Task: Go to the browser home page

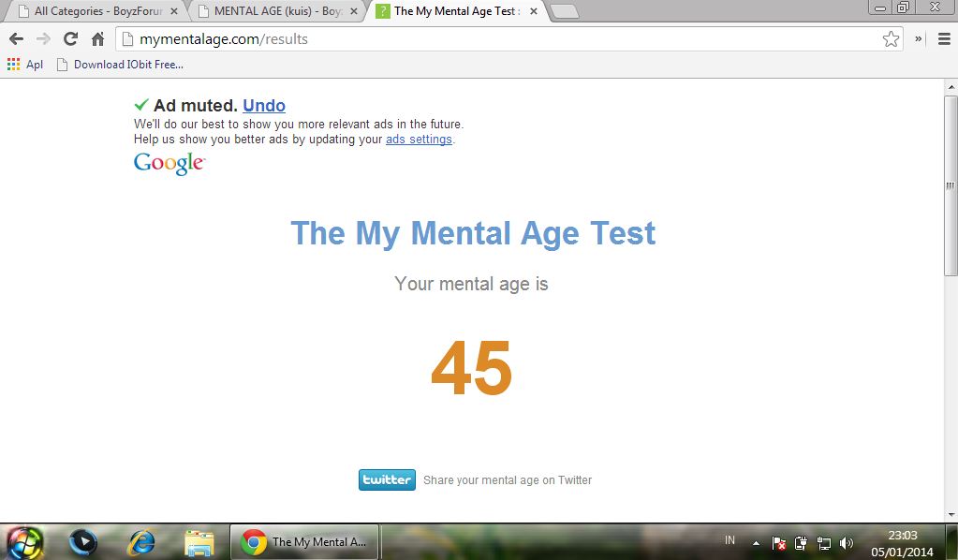Action: point(97,39)
